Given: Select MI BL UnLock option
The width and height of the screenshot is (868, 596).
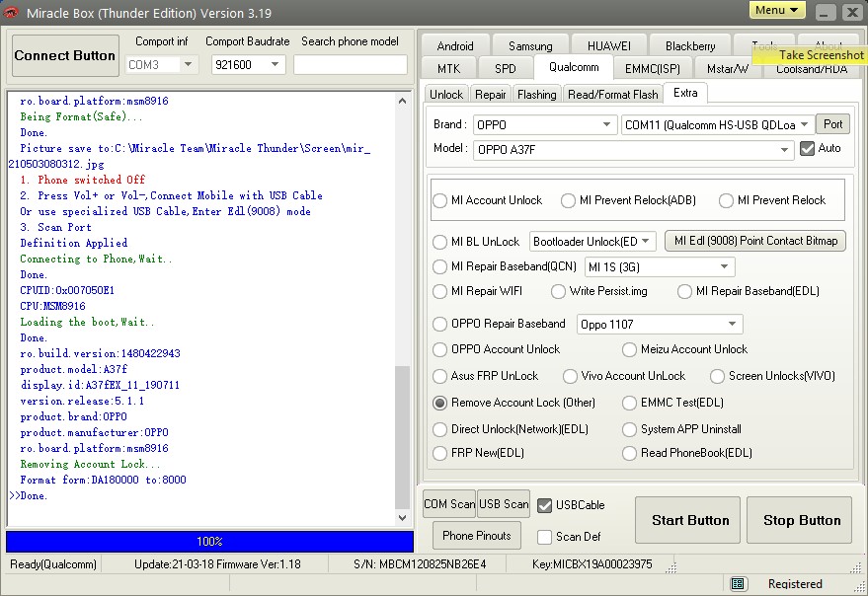Looking at the screenshot, I should [440, 243].
